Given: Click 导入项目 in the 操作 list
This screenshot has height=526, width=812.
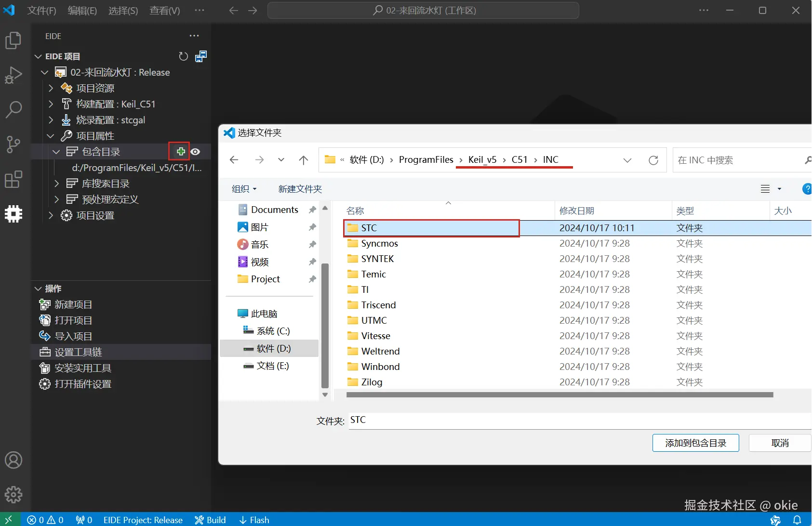Looking at the screenshot, I should (x=73, y=336).
